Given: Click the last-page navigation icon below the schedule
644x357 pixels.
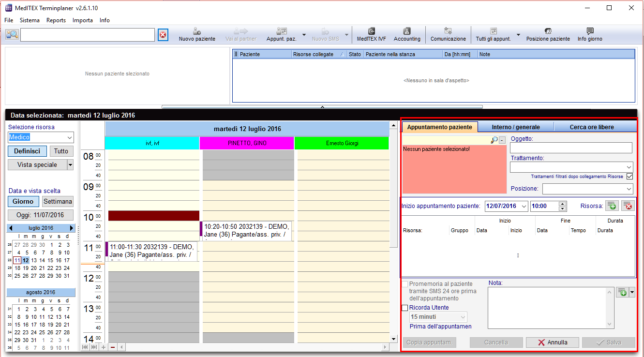Looking at the screenshot, I should point(94,347).
